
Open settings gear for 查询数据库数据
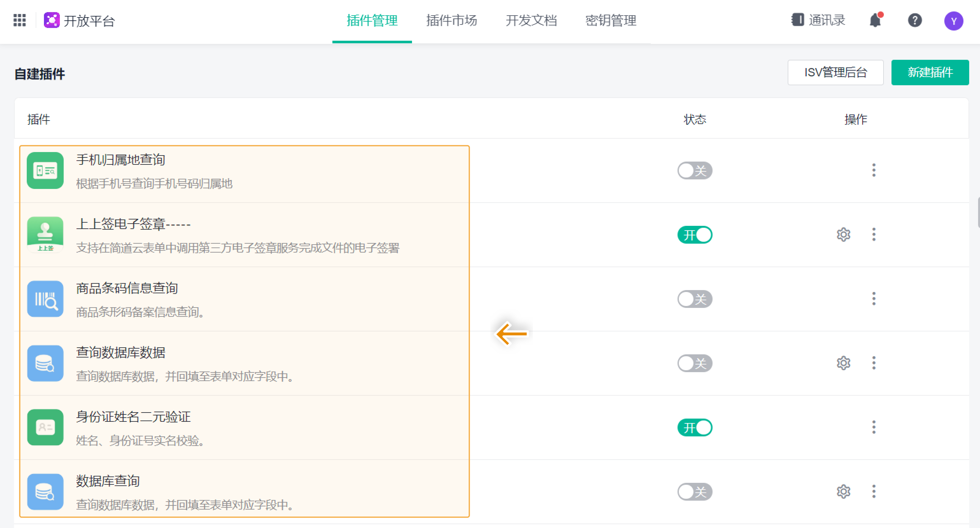coord(843,363)
